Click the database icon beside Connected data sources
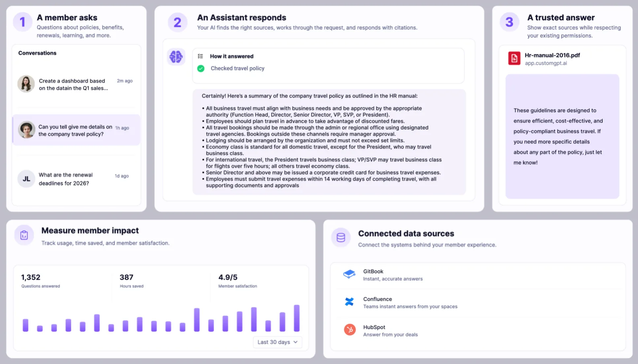638x364 pixels. coord(341,237)
